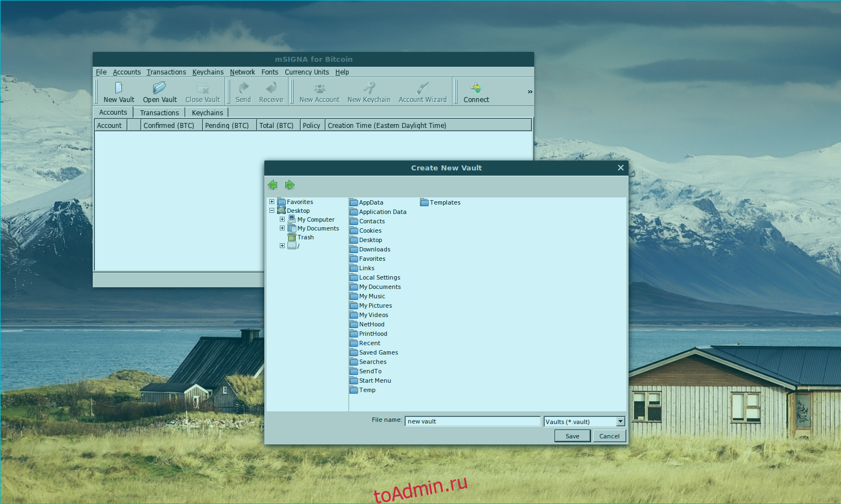The height and width of the screenshot is (504, 841).
Task: Open the Vaults file type dropdown
Action: pos(620,421)
